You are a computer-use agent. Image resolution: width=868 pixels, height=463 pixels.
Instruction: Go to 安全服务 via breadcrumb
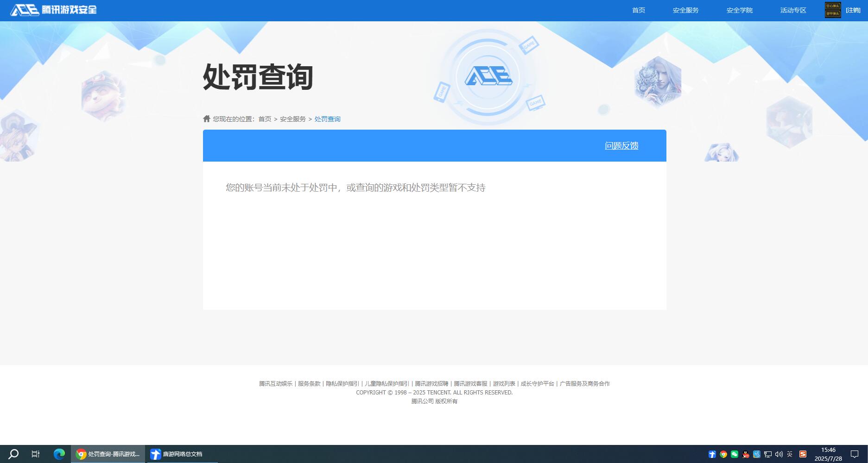point(293,119)
